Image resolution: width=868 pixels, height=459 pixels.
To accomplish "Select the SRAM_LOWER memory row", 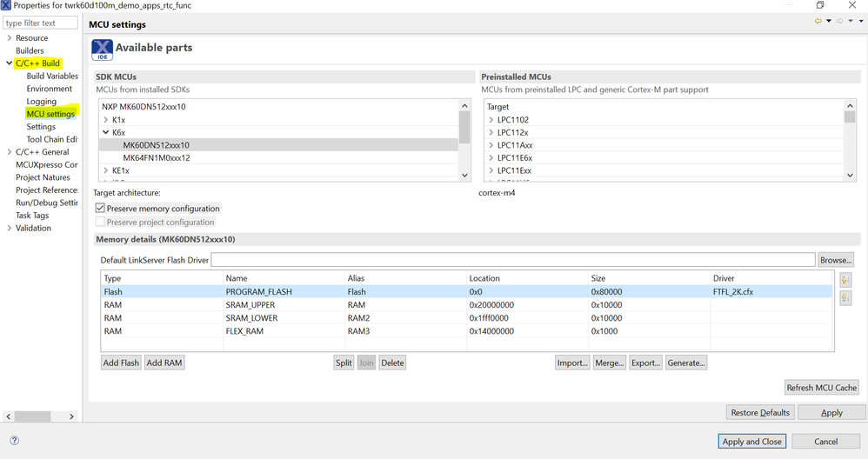I will click(467, 318).
